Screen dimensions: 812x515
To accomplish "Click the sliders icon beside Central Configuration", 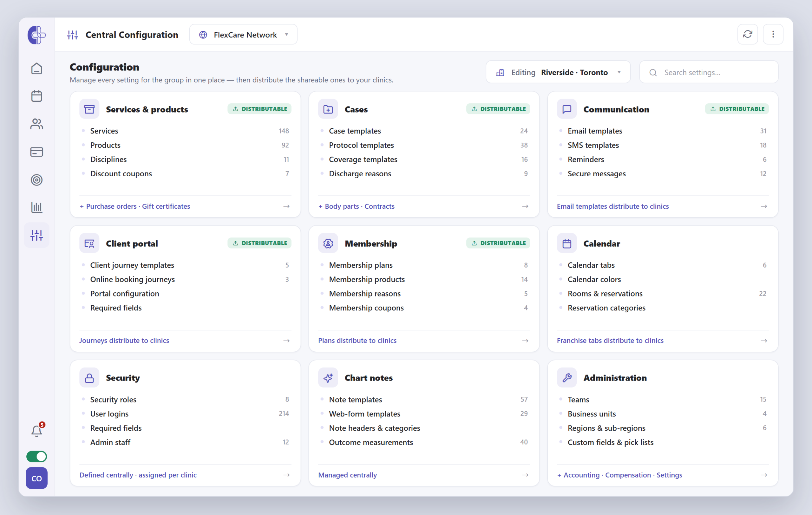I will (x=73, y=35).
